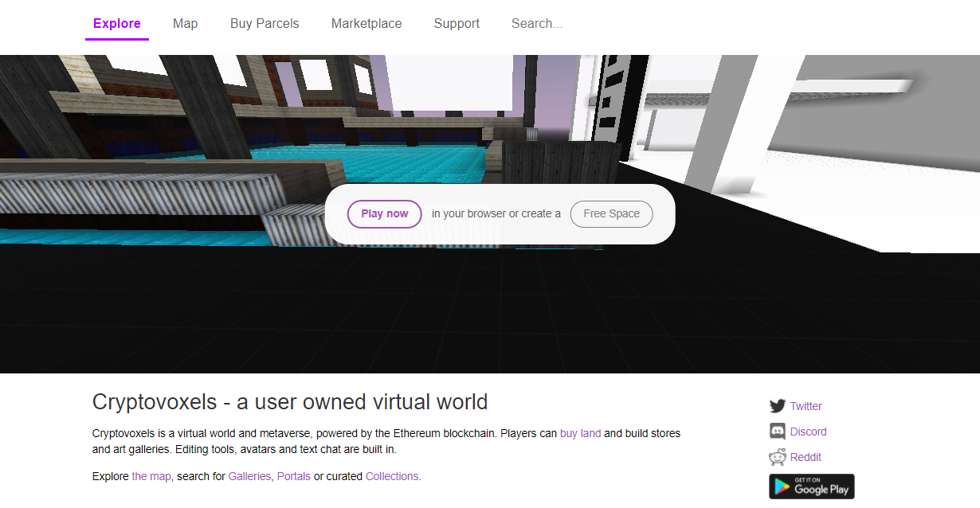Image resolution: width=980 pixels, height=508 pixels.
Task: Browse the curated Collections link
Action: 391,476
